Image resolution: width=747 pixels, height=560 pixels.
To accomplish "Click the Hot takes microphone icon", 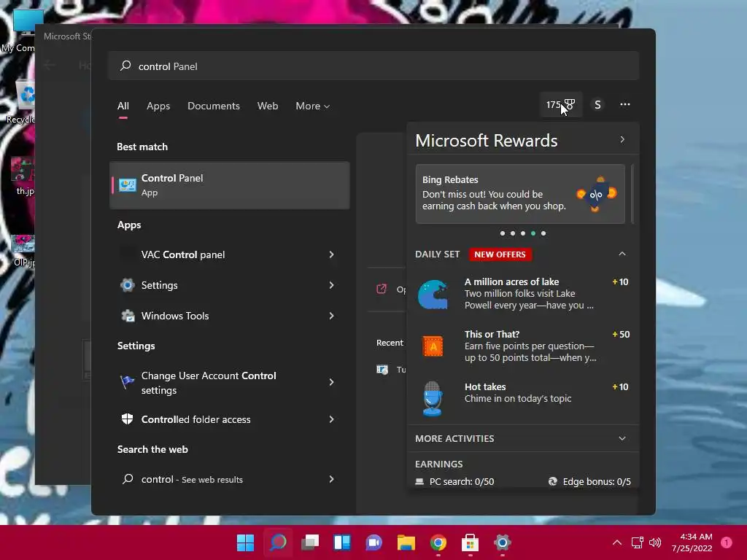I will [x=433, y=399].
